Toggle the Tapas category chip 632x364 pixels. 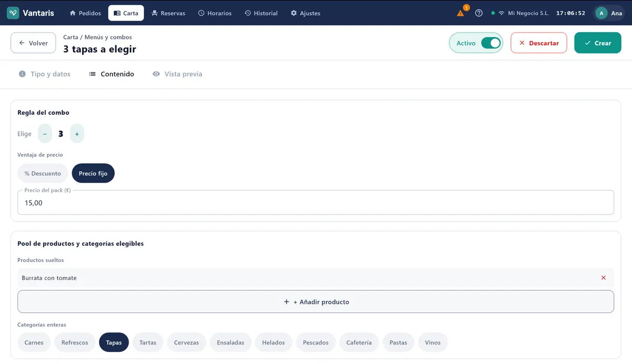coord(114,342)
